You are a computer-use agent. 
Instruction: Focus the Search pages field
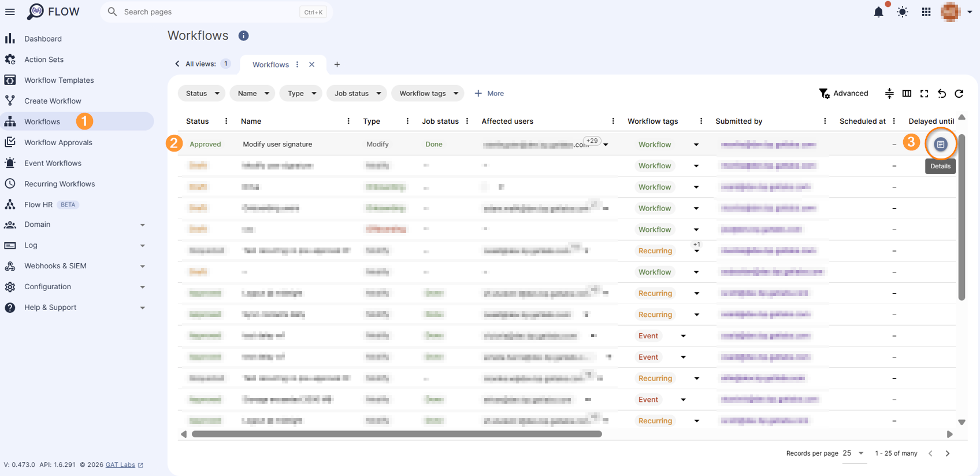[x=217, y=12]
